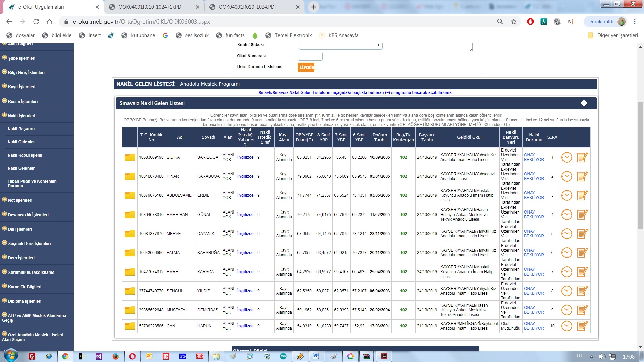Click ONAY BEKLİYOR link for row 3

534,195
